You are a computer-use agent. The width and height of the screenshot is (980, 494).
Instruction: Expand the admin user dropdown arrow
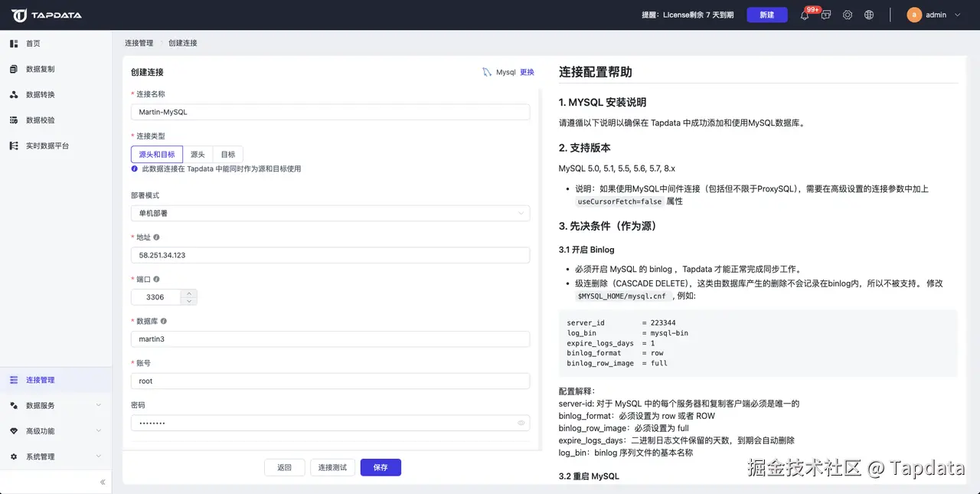tap(958, 15)
